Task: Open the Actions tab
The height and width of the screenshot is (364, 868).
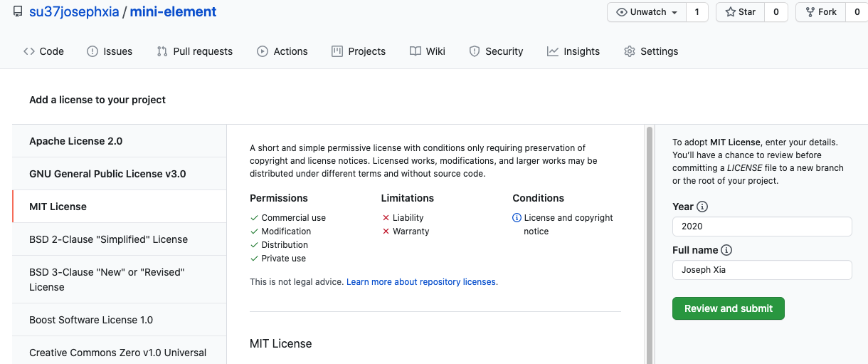Action: pyautogui.click(x=282, y=51)
